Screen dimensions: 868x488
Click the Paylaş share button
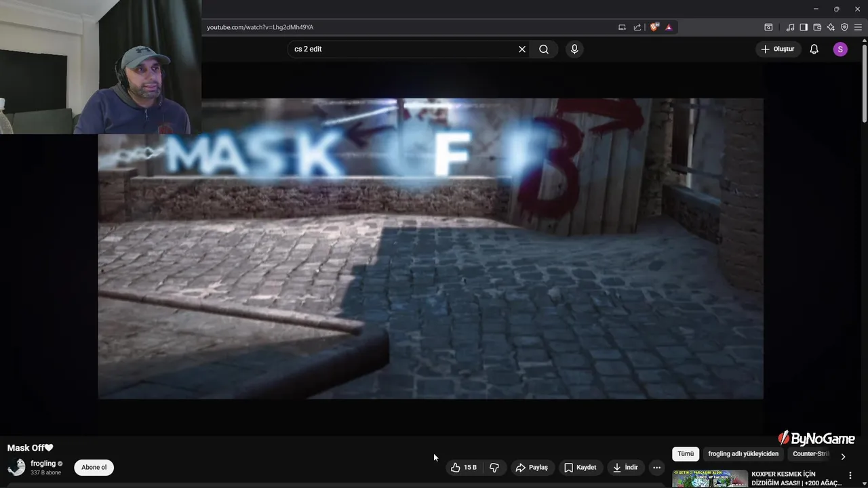532,468
